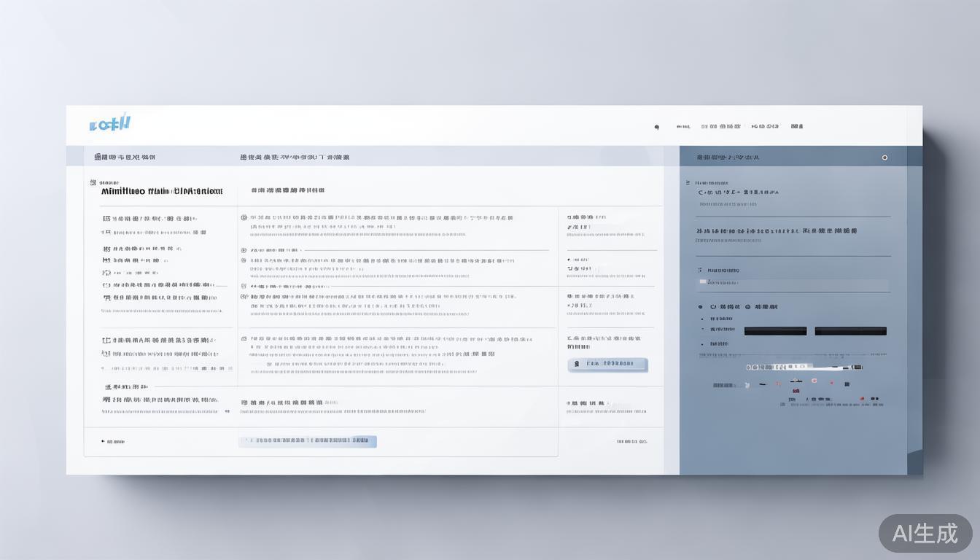Toggle the small white checkbox in dark panel
Viewport: 980px width, 560px height.
(703, 281)
